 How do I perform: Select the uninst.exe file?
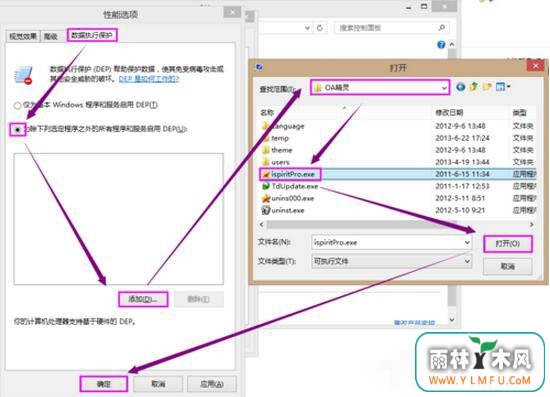283,210
